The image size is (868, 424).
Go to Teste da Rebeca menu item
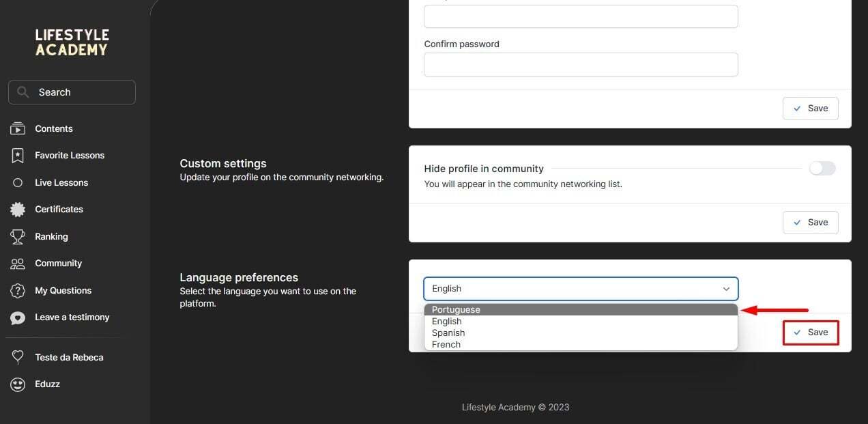pyautogui.click(x=69, y=358)
